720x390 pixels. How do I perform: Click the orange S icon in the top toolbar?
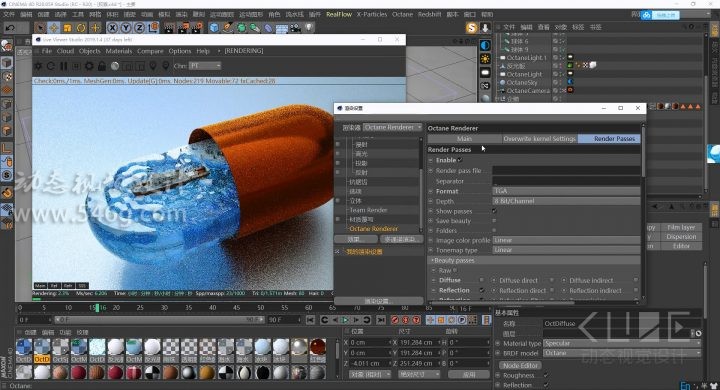pos(471,28)
